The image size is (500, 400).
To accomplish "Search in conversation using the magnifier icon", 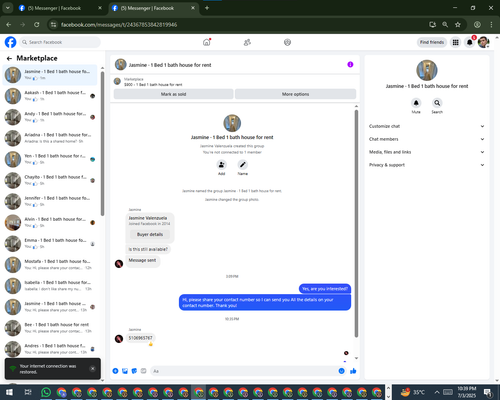I will coord(437,103).
